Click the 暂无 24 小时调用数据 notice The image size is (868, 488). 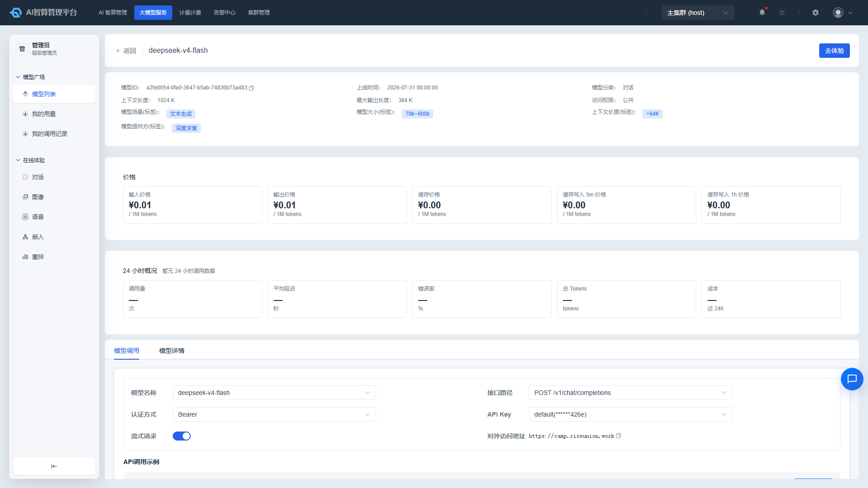pos(189,271)
